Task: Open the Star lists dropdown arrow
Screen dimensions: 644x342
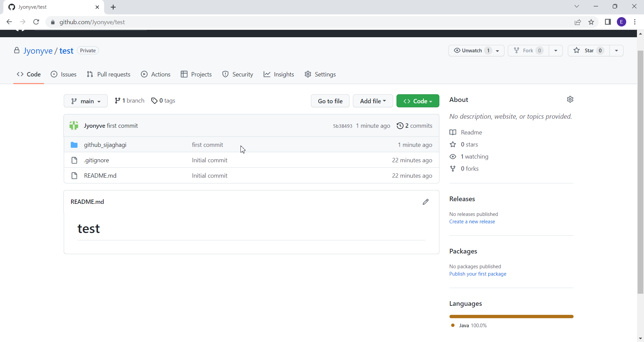Action: click(616, 51)
